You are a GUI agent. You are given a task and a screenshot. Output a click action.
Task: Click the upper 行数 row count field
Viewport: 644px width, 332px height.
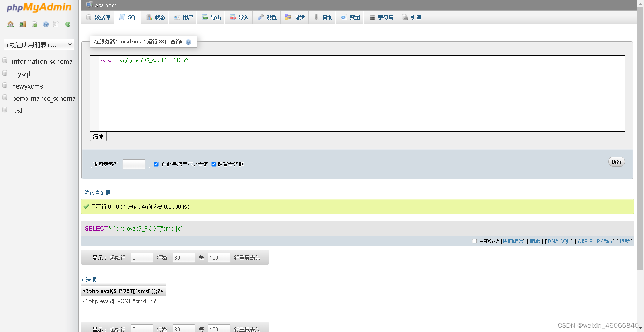click(184, 257)
